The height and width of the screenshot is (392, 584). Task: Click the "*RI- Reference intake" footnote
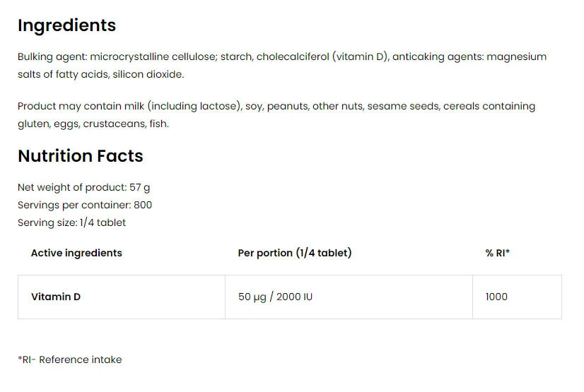(69, 360)
